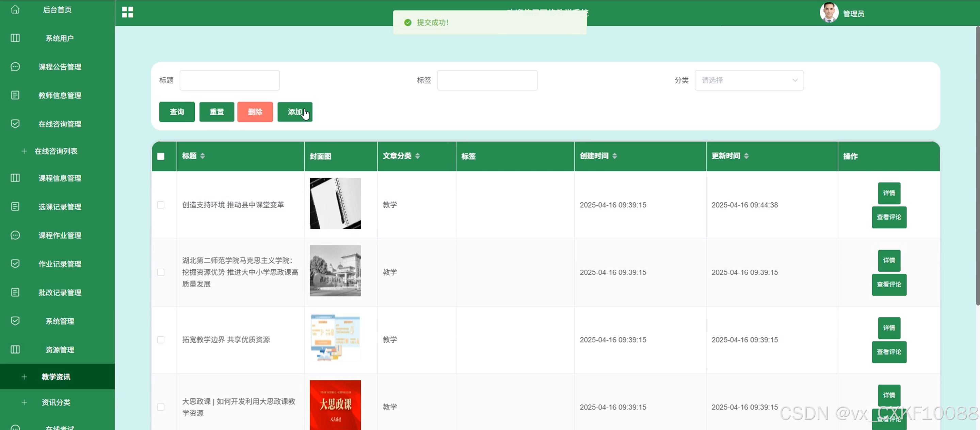Click the shield icon beside 在线咨询管理

pos(15,124)
